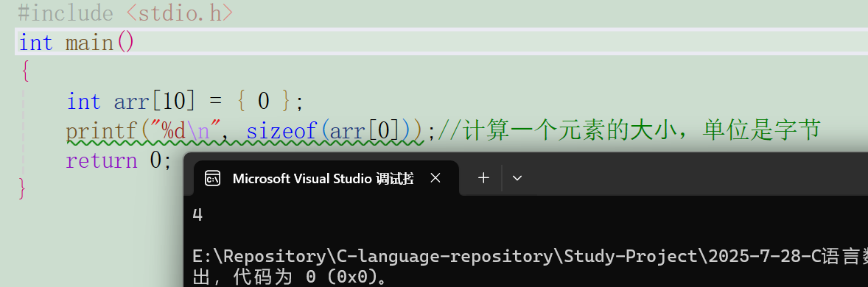Click the int arr[10] declaration line

(x=186, y=102)
